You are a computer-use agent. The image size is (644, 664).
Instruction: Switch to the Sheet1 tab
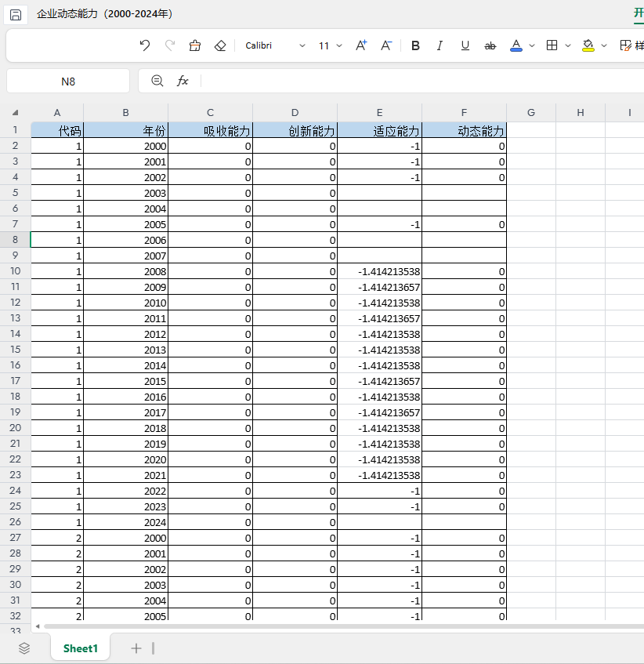[x=81, y=648]
